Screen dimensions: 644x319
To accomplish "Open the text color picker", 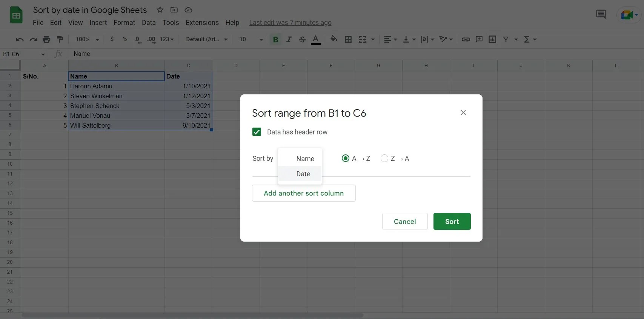I will [x=316, y=39].
